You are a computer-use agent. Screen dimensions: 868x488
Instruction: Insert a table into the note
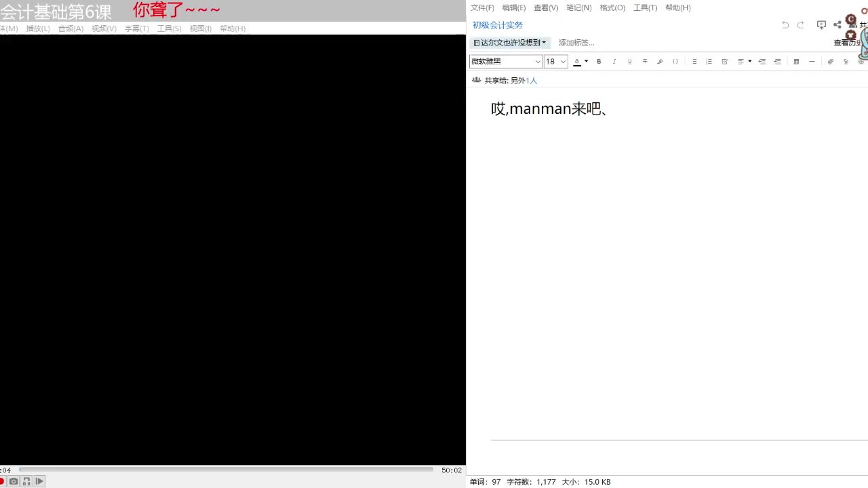click(796, 61)
